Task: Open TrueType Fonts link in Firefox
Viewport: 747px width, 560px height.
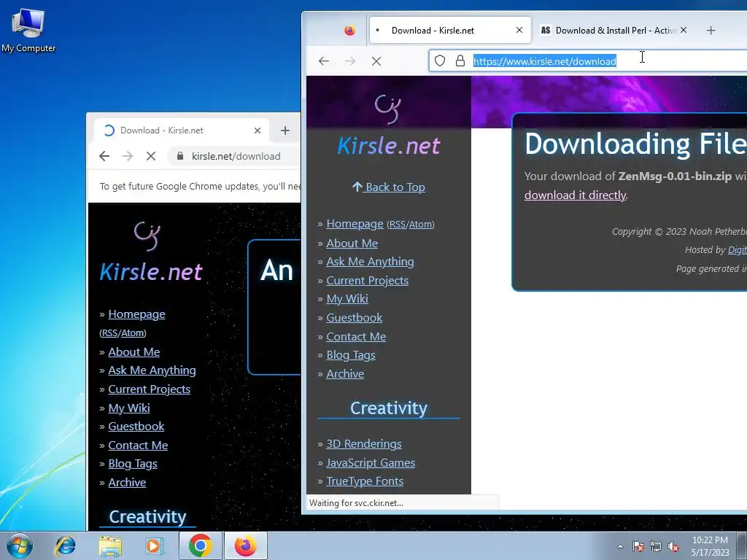Action: [x=365, y=481]
